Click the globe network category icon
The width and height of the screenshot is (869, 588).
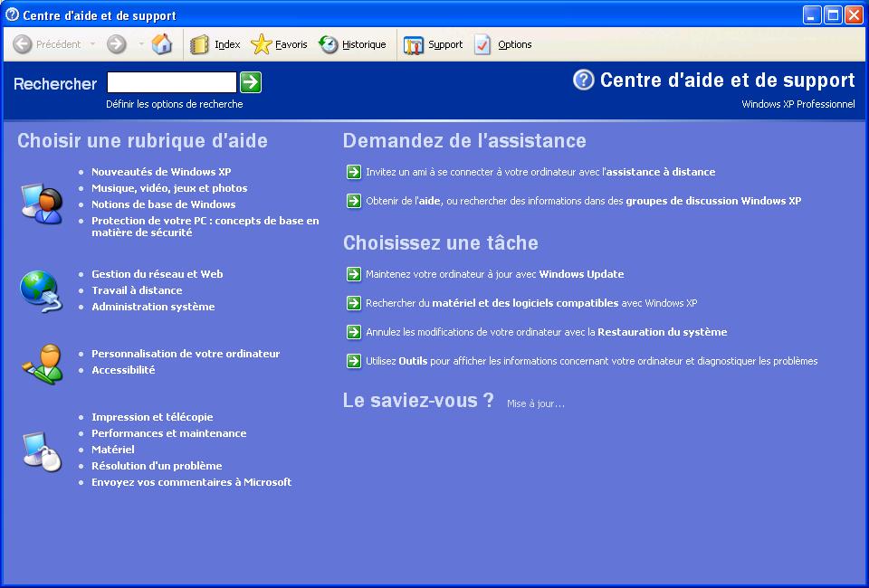pos(41,291)
